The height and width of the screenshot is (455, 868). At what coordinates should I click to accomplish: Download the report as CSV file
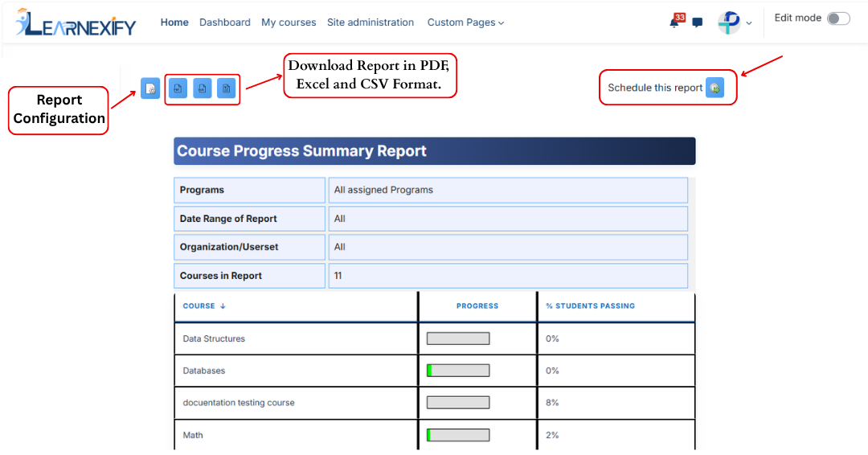(x=227, y=88)
